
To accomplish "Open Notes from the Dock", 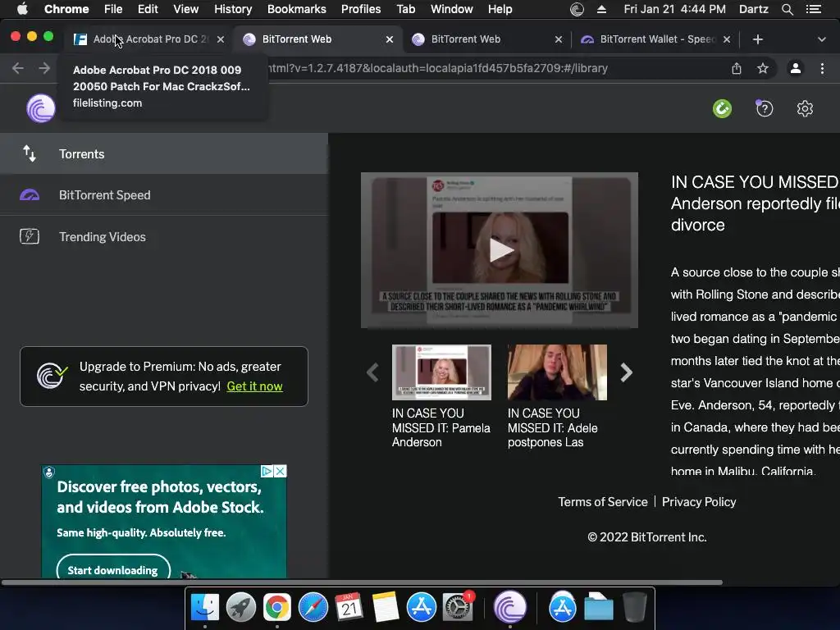I will coord(386,607).
